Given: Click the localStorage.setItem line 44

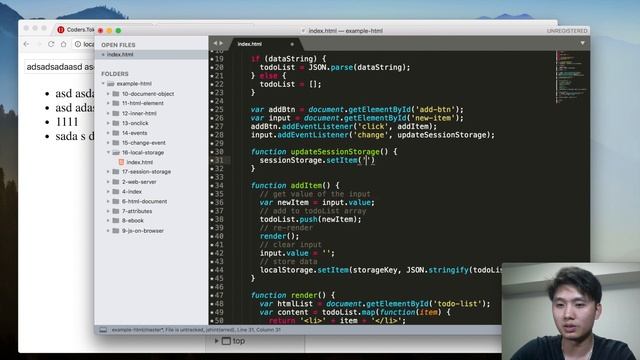Looking at the screenshot, I should 380,270.
